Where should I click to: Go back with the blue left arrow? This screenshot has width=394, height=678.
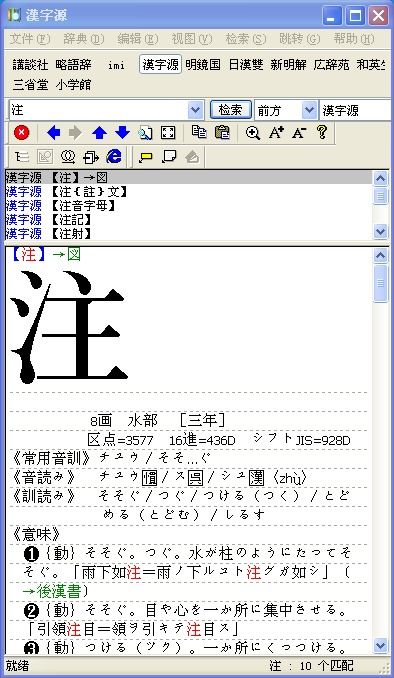(53, 133)
